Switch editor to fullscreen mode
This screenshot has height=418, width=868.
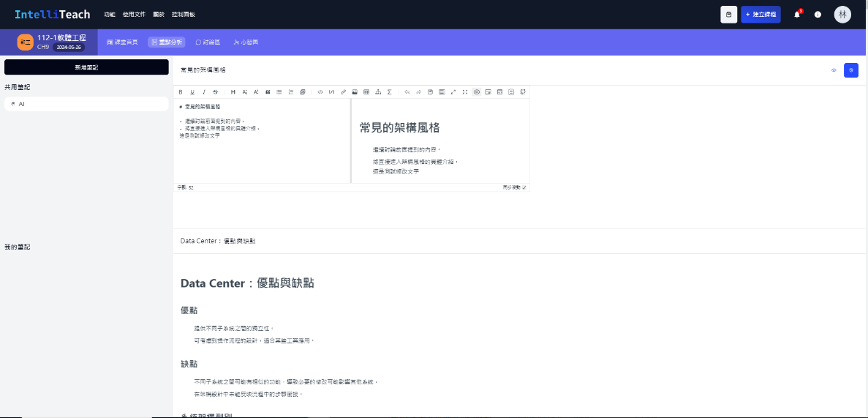[x=465, y=92]
